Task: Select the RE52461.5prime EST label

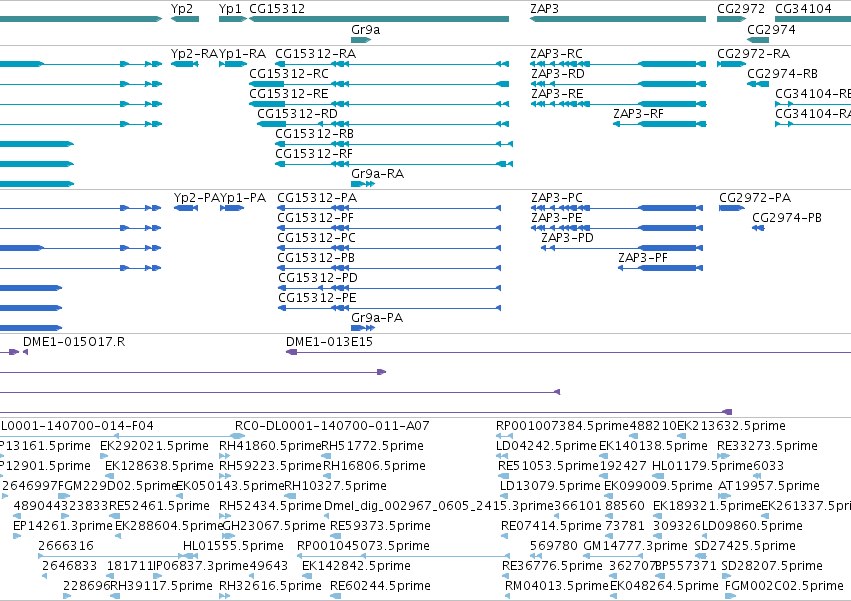Action: point(160,506)
